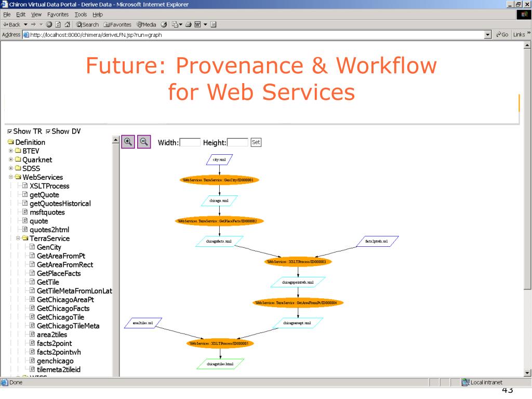Click the GenCity/ID000001 orange graph node

click(x=219, y=180)
